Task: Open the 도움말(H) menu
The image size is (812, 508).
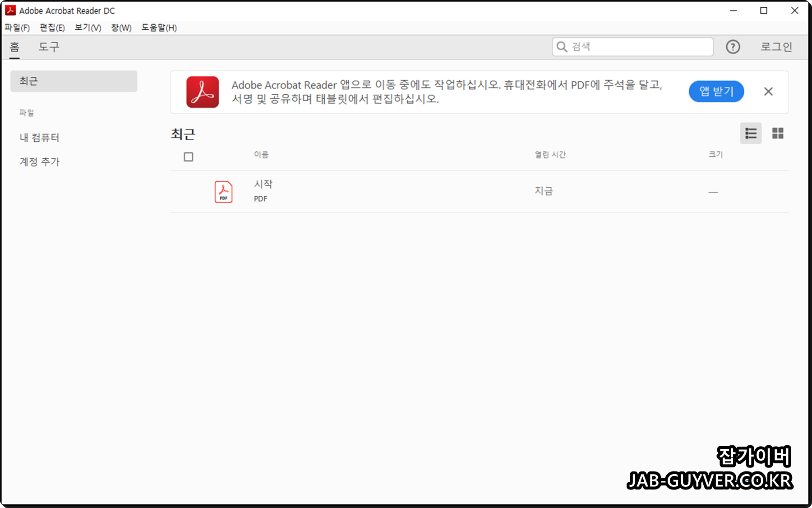Action: tap(159, 28)
